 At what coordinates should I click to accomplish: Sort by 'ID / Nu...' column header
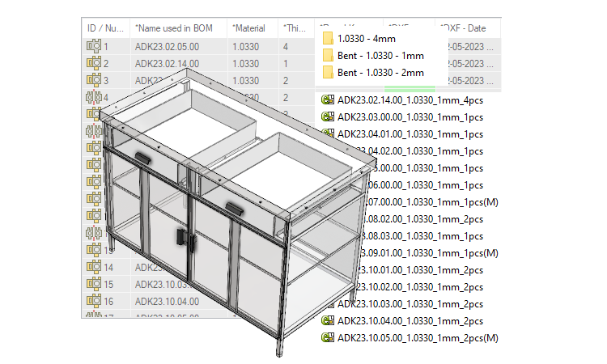[x=105, y=28]
